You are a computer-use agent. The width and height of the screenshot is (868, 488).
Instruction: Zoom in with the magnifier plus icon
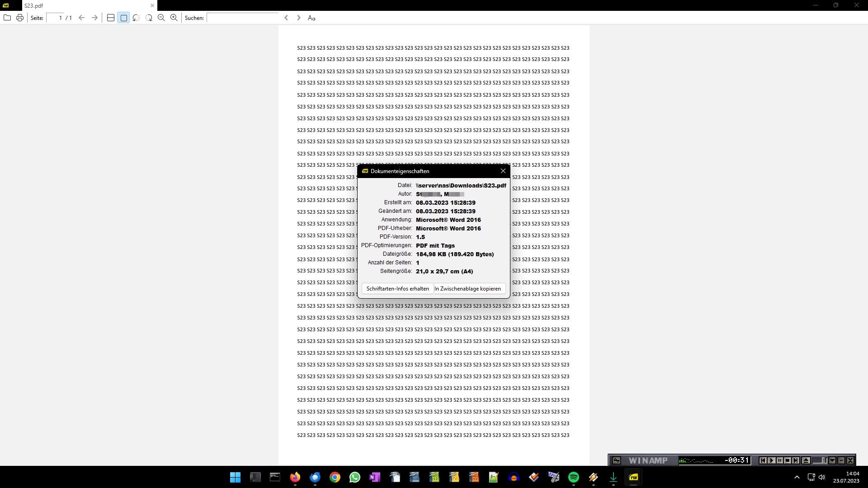(174, 18)
